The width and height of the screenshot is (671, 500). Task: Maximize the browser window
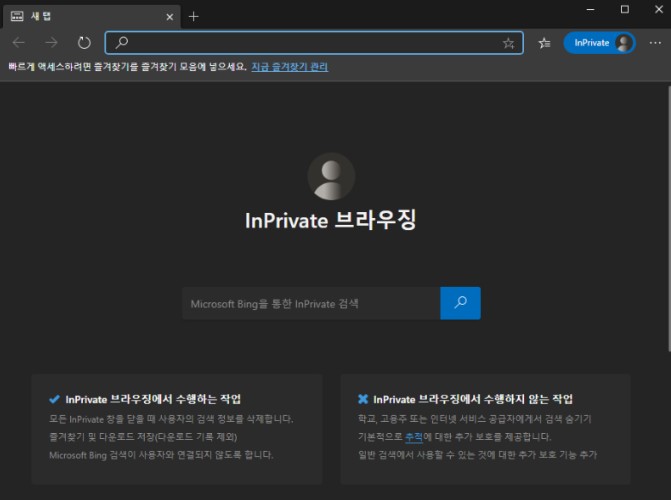pos(625,9)
